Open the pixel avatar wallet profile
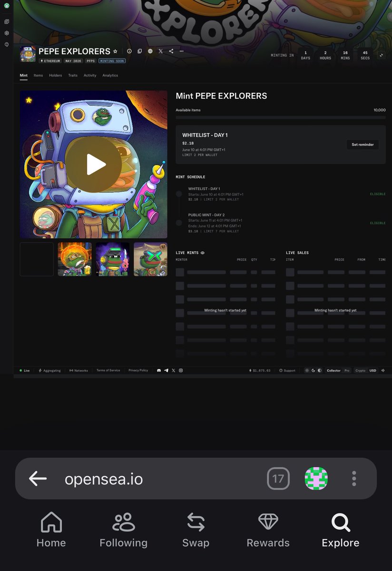This screenshot has width=392, height=571. pos(316,479)
